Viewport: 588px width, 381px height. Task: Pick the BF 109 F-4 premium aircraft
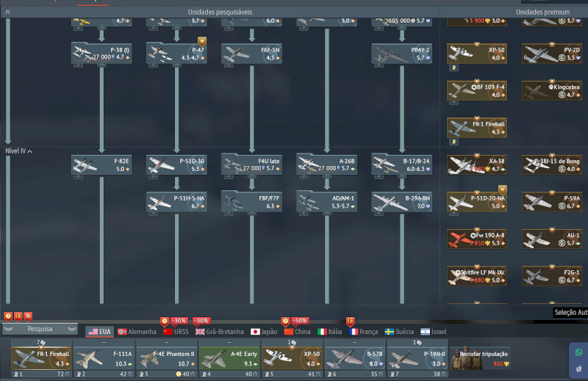[476, 90]
